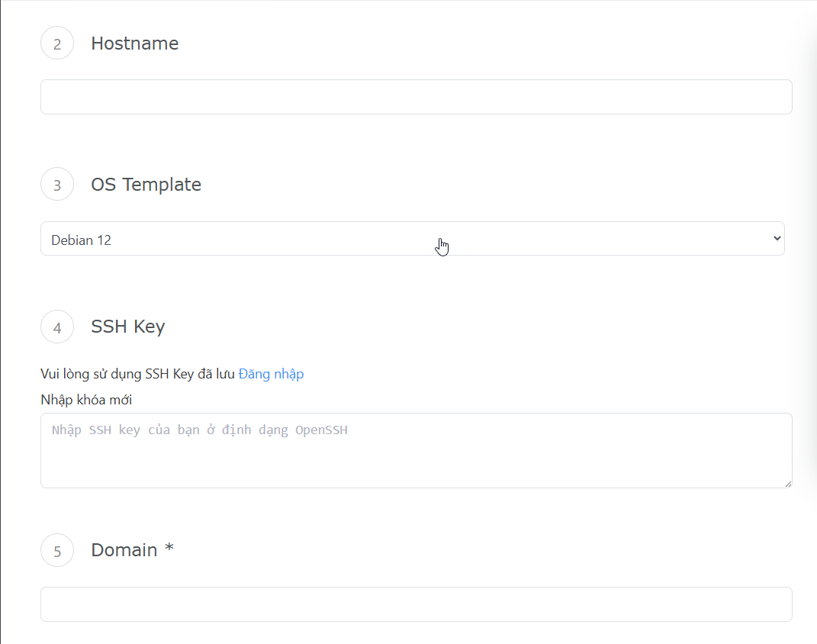The image size is (817, 644).
Task: Click the Hostname section heading
Action: [x=135, y=43]
